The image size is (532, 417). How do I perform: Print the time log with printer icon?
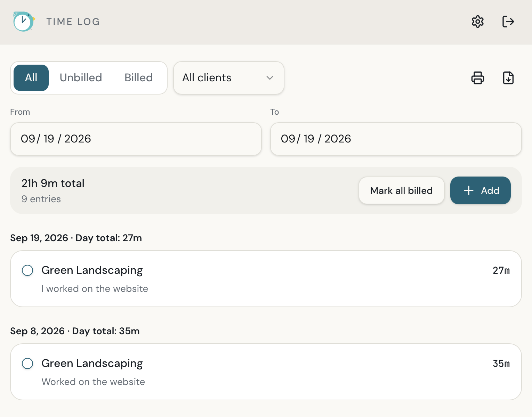pos(478,78)
